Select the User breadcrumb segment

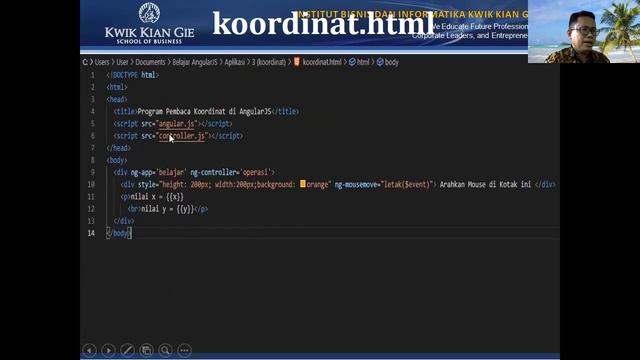(122, 62)
